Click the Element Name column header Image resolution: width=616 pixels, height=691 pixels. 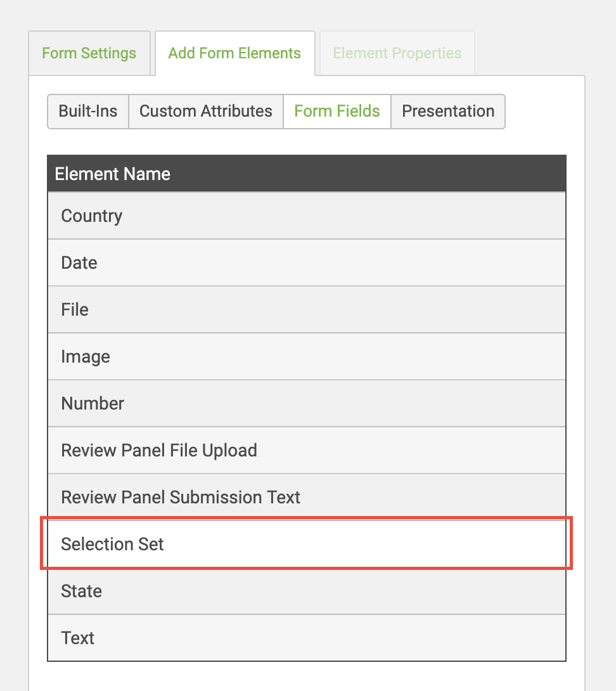point(113,174)
